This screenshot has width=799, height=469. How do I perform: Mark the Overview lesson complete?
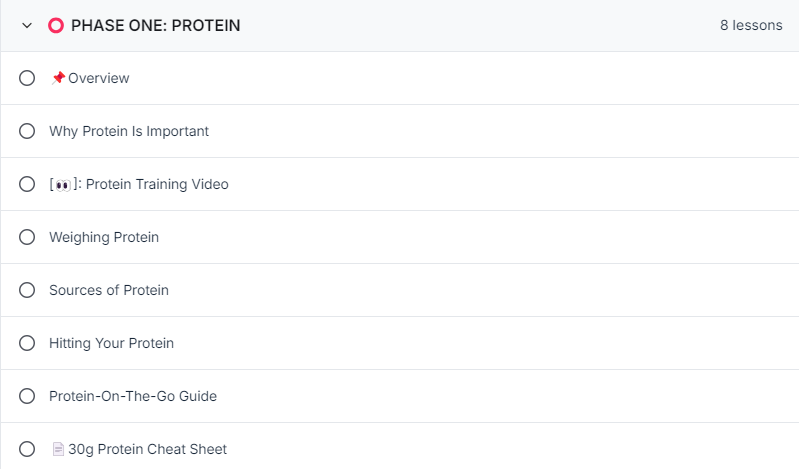pyautogui.click(x=27, y=78)
